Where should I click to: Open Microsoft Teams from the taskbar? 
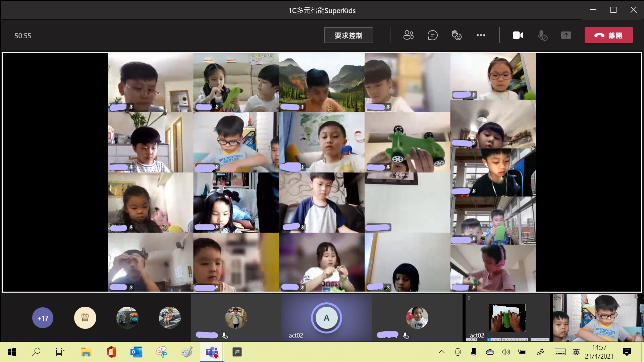coord(212,352)
